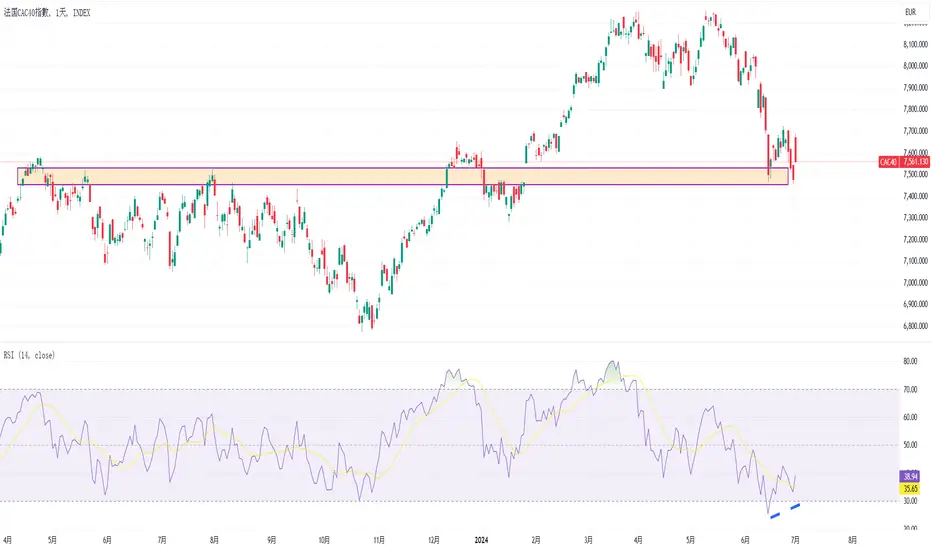Click the 10月 date on time axis
Screen dimensions: 932x550
coord(324,540)
